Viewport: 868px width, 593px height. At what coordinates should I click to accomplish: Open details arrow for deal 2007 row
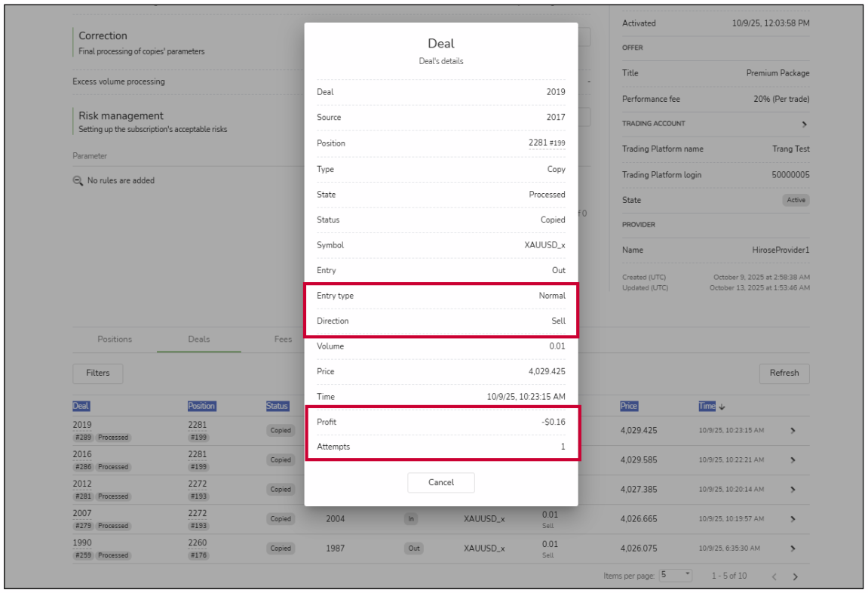[x=793, y=519]
